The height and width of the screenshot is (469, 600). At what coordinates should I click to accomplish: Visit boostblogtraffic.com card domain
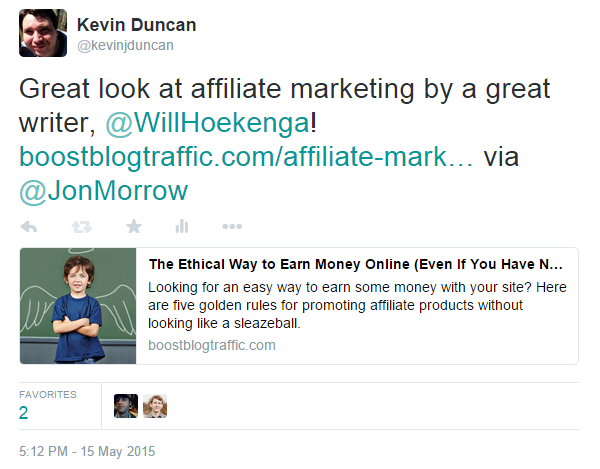212,345
